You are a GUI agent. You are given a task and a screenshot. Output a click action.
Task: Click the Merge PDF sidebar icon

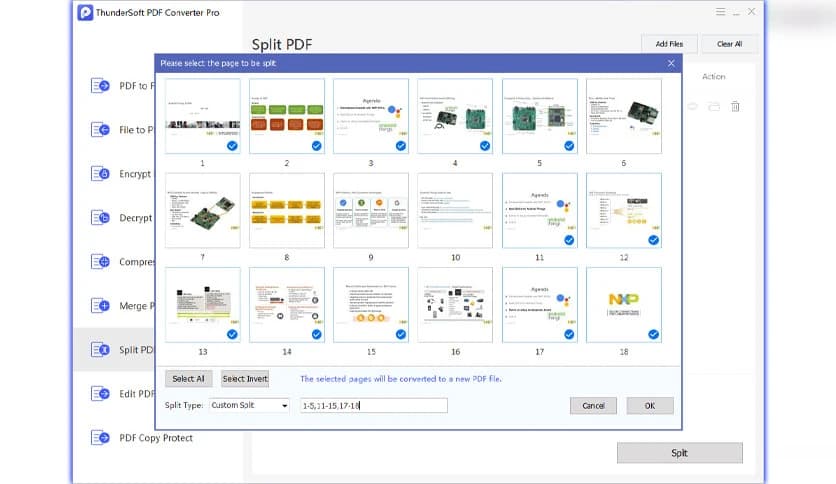point(100,306)
